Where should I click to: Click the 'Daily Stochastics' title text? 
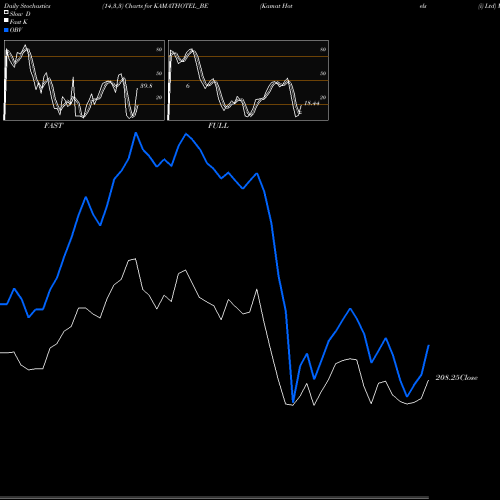pyautogui.click(x=27, y=6)
